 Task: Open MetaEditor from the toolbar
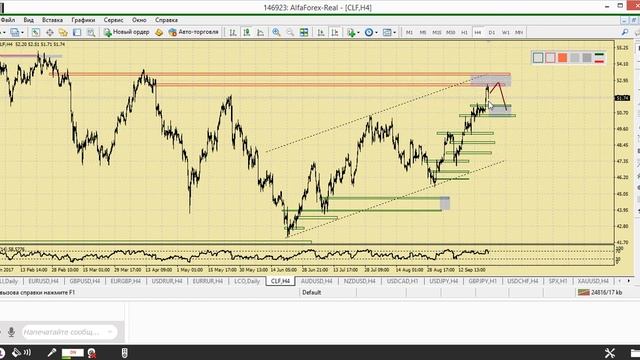(159, 32)
